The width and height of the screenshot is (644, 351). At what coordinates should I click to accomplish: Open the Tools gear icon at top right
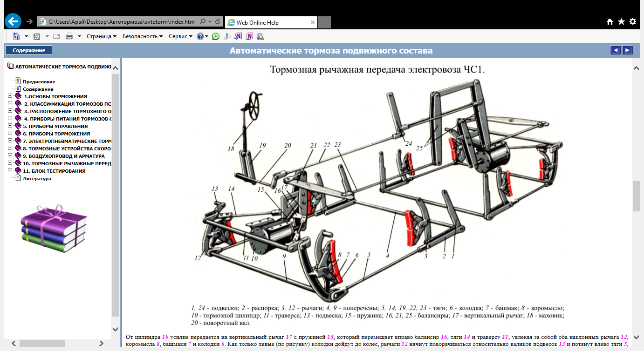coord(633,21)
